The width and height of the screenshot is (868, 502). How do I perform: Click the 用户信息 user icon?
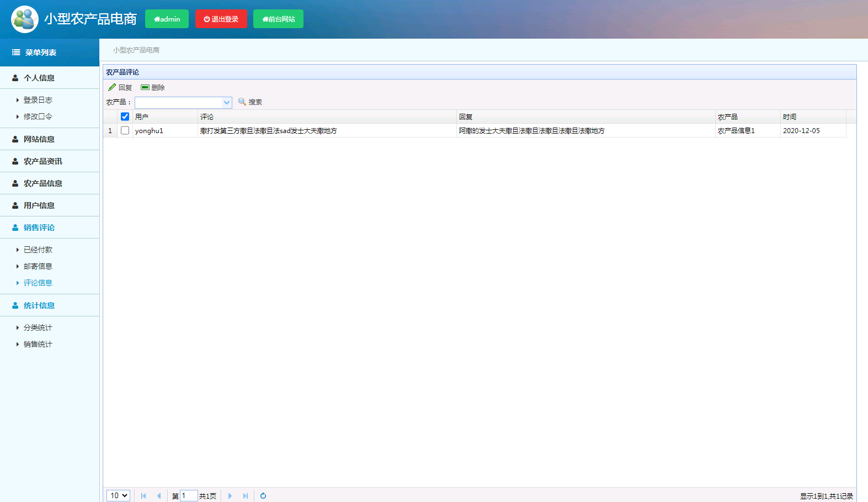[15, 205]
